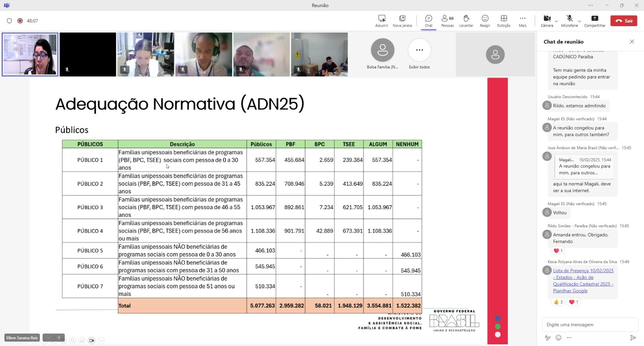Click the Digite uma mensagem input field
This screenshot has width=644, height=346.
click(x=590, y=325)
